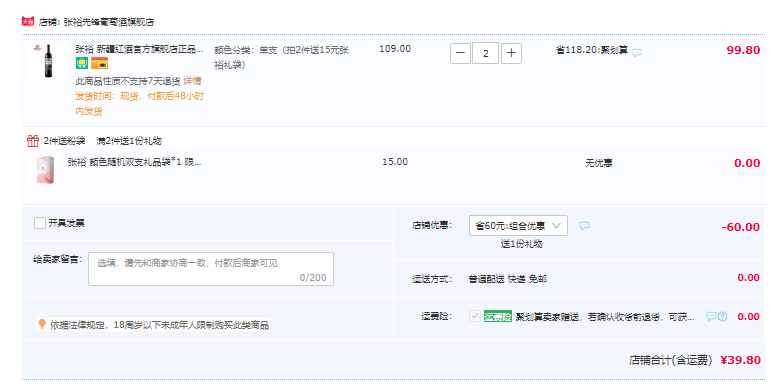Click the green 运费险 badge
771x390 pixels.
(498, 316)
